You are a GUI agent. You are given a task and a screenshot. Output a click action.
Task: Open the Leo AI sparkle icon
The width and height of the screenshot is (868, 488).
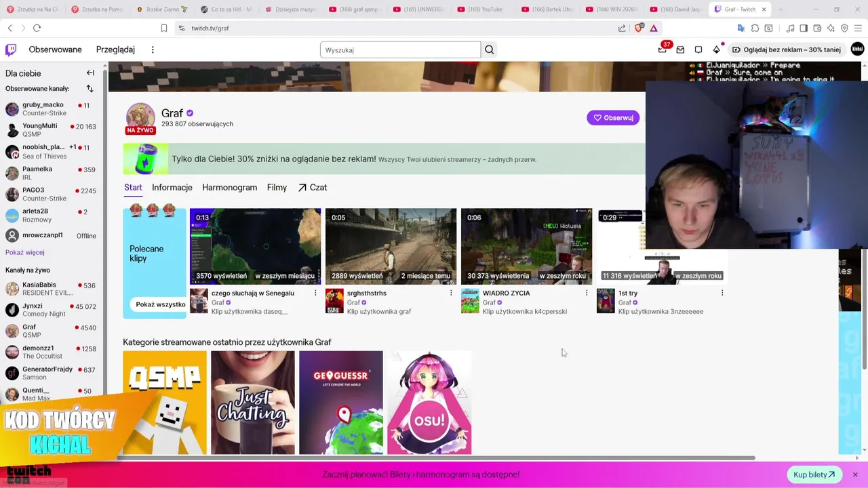pyautogui.click(x=831, y=28)
